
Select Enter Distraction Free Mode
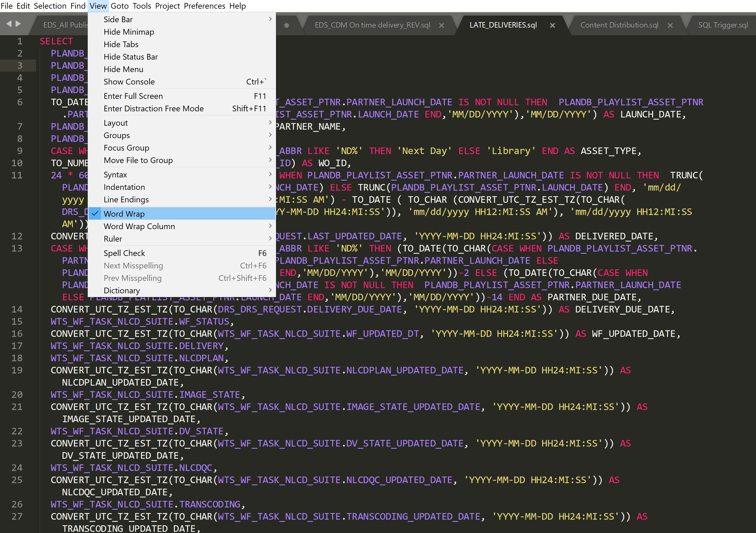[x=153, y=108]
